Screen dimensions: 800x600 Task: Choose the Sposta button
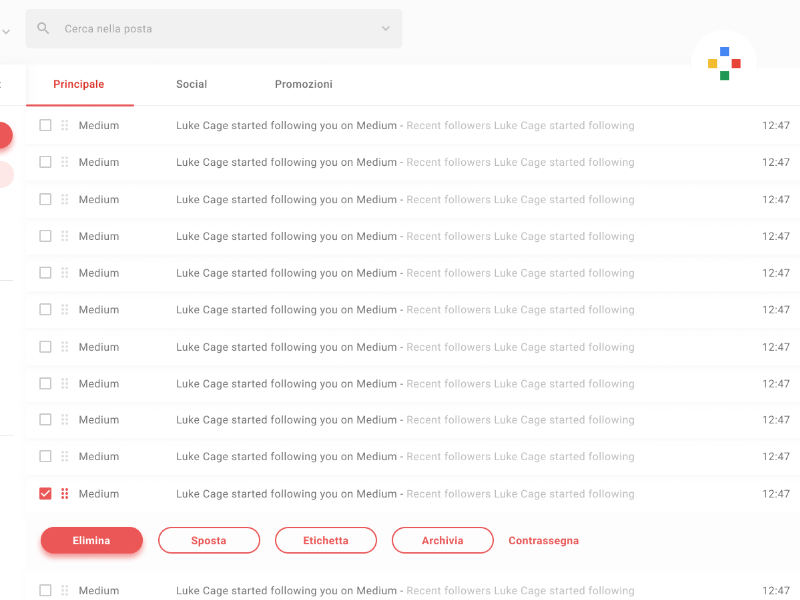(x=209, y=540)
